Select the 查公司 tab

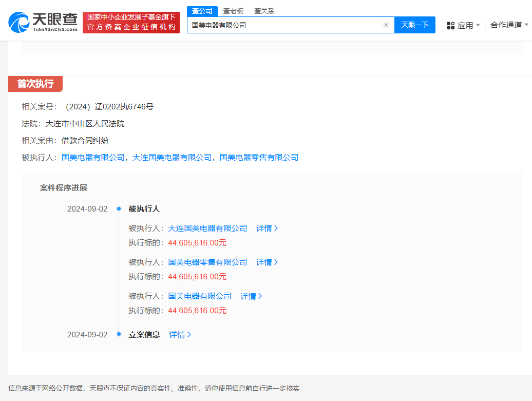click(x=202, y=10)
